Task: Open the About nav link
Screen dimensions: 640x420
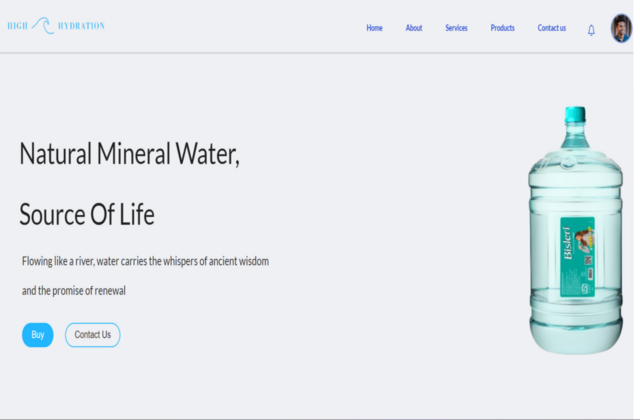Action: click(413, 28)
